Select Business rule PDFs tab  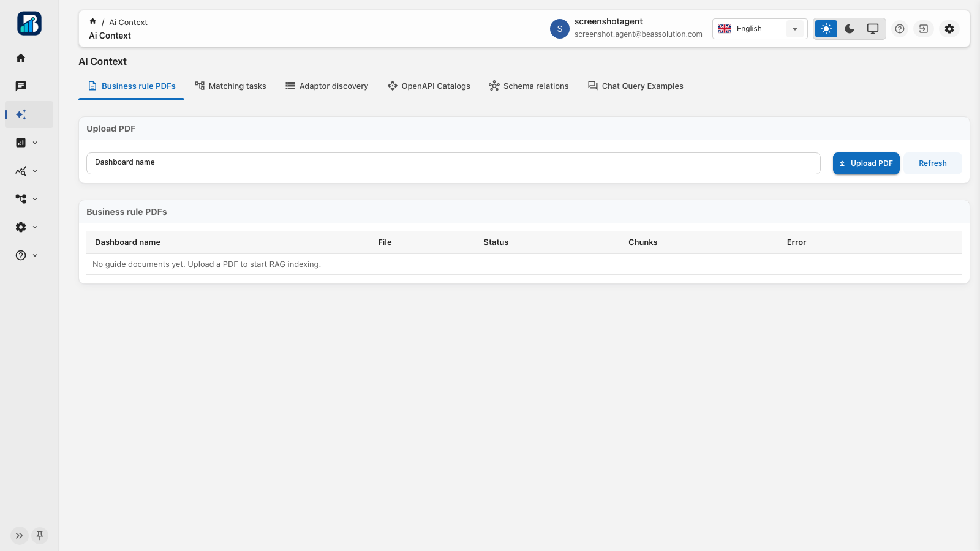tap(132, 86)
